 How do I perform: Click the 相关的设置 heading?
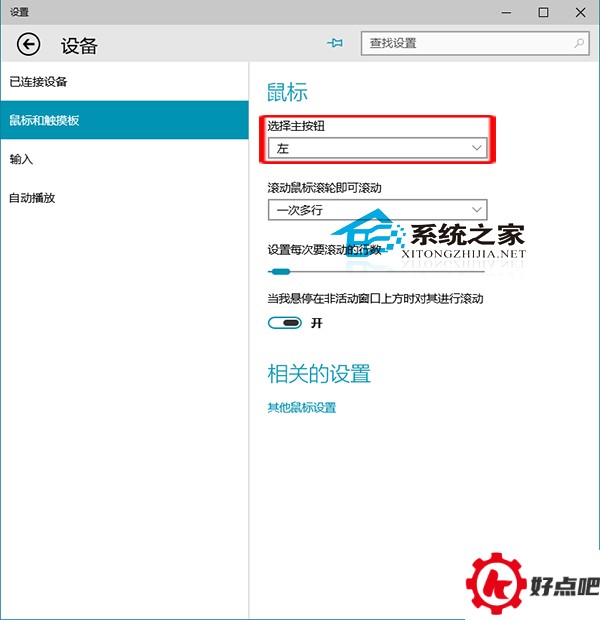click(x=319, y=374)
